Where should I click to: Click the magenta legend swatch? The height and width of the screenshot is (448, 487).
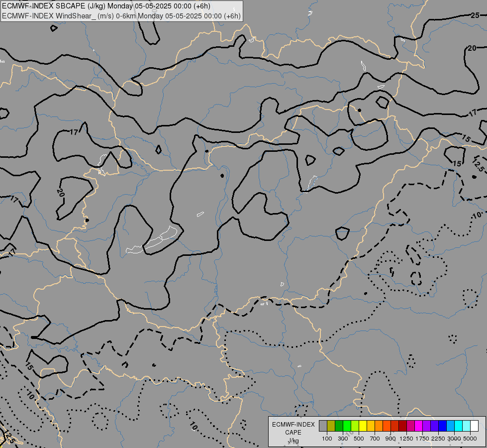pyautogui.click(x=418, y=426)
